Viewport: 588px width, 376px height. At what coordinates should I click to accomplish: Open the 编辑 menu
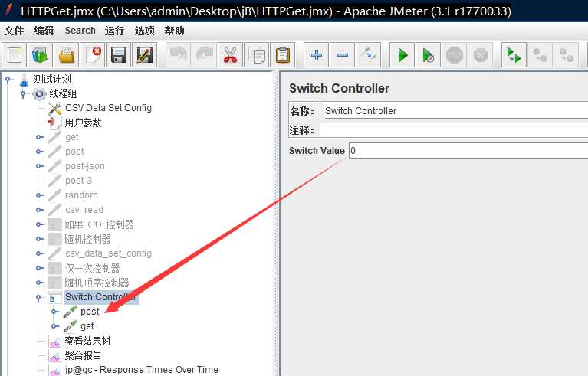44,31
